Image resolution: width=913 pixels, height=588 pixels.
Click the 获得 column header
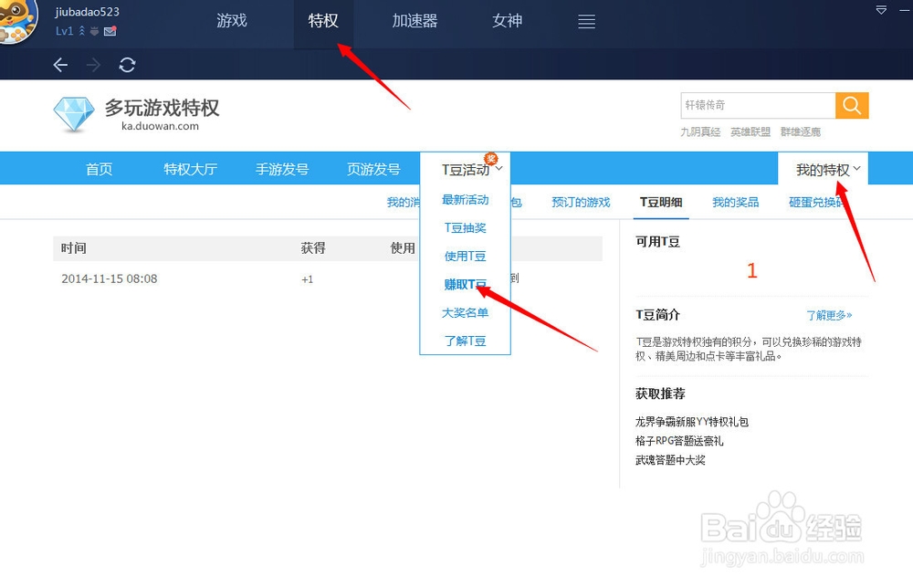pos(313,248)
